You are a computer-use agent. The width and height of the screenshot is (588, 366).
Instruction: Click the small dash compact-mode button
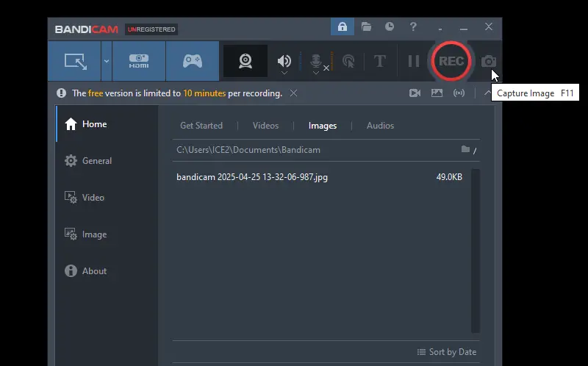click(440, 29)
